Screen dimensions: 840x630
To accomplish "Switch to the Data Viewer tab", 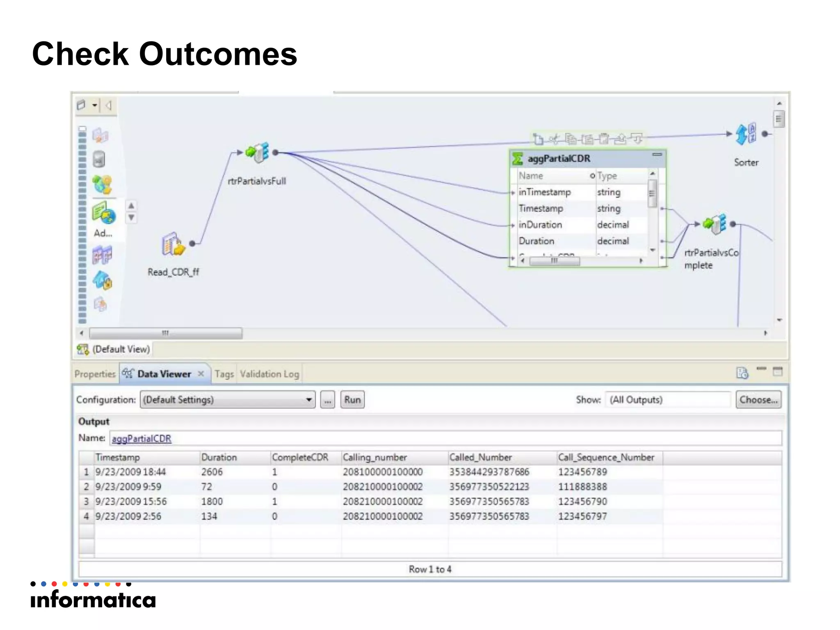I will point(164,374).
